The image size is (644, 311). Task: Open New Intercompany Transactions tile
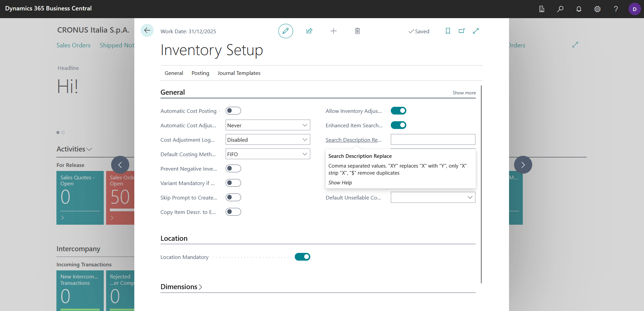click(80, 291)
